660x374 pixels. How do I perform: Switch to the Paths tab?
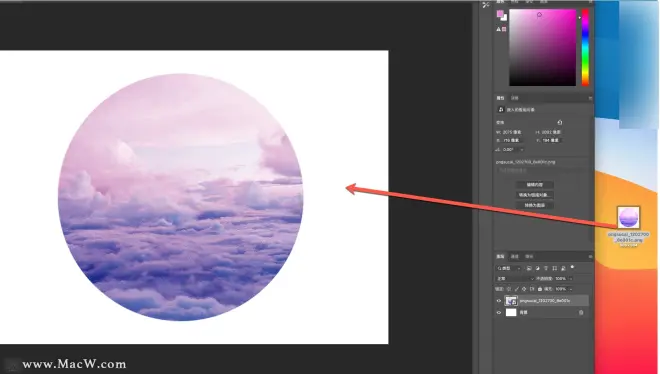529,256
